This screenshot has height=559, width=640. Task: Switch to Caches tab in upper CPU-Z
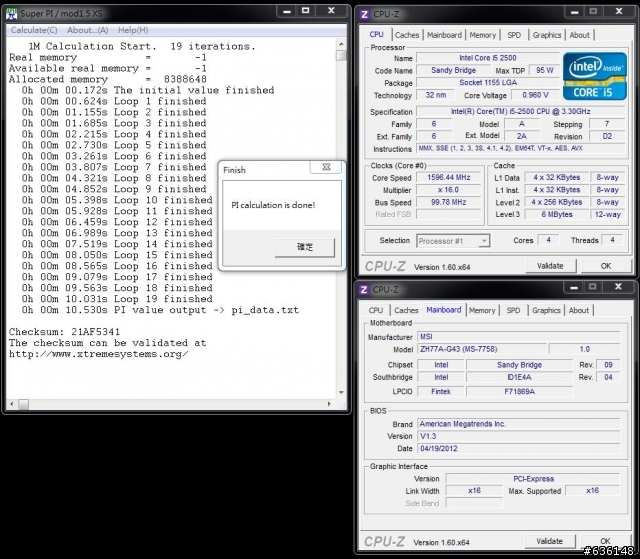407,35
